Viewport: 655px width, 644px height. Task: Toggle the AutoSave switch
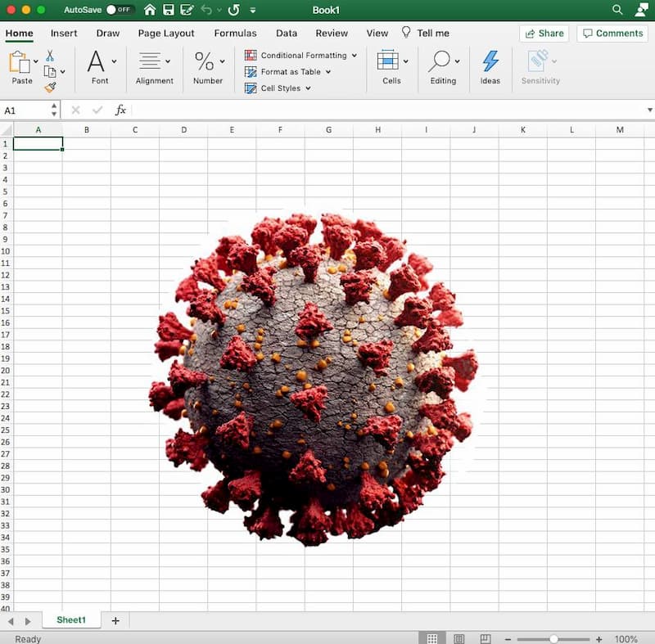point(120,10)
